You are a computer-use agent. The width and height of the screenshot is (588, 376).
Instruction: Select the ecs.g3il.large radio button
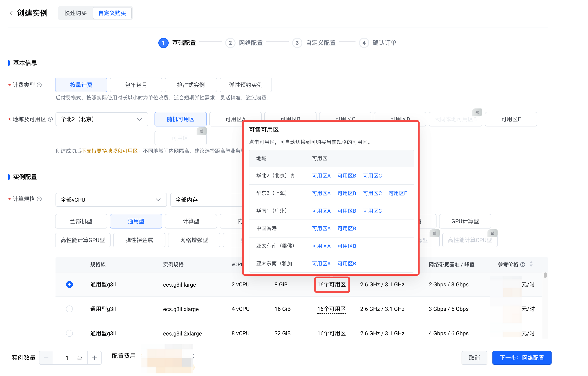(69, 284)
